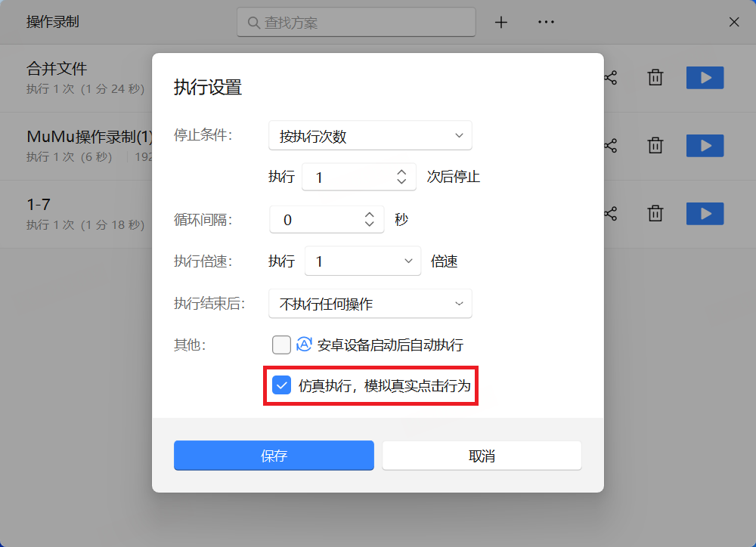Click trash icon for 1-7 recording
756x547 pixels.
point(655,214)
